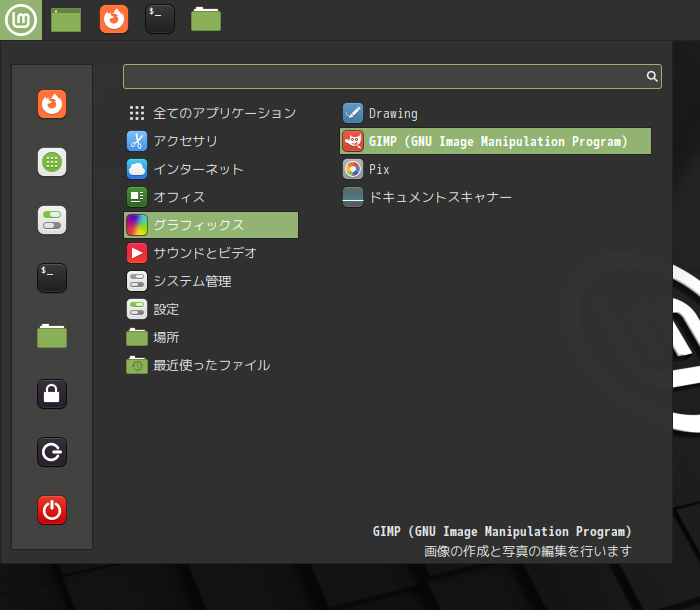Launch Firefox from the menu favorites sidebar
The image size is (700, 610).
pos(52,104)
